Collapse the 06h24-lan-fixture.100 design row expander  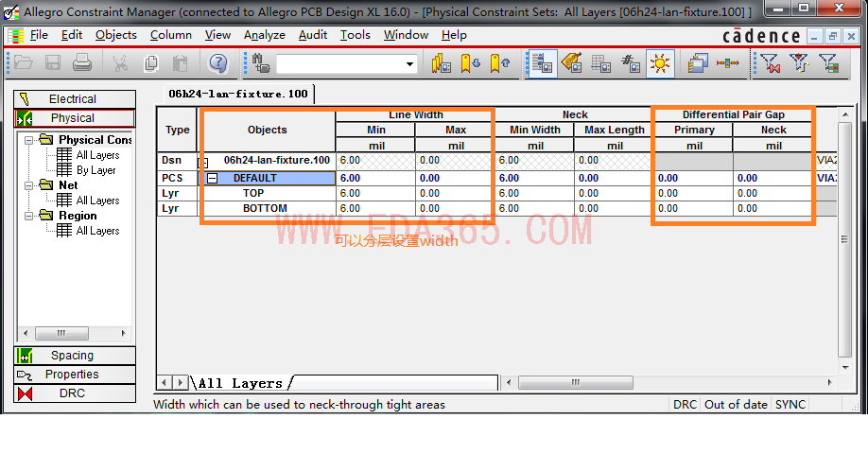[203, 163]
